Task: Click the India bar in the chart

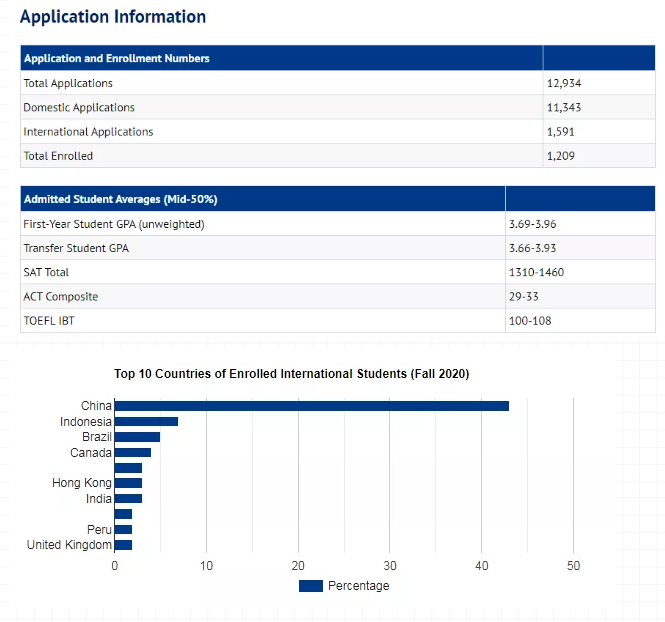Action: pos(129,499)
